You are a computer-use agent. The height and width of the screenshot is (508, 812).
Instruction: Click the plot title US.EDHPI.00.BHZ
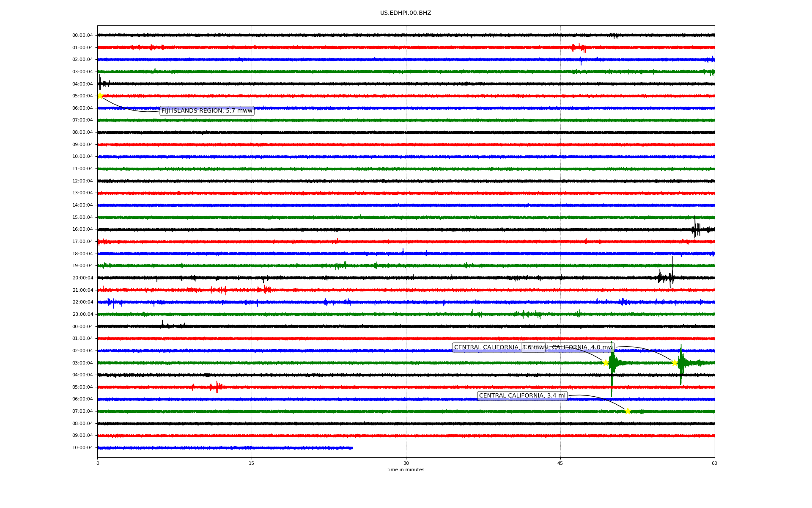(x=406, y=13)
